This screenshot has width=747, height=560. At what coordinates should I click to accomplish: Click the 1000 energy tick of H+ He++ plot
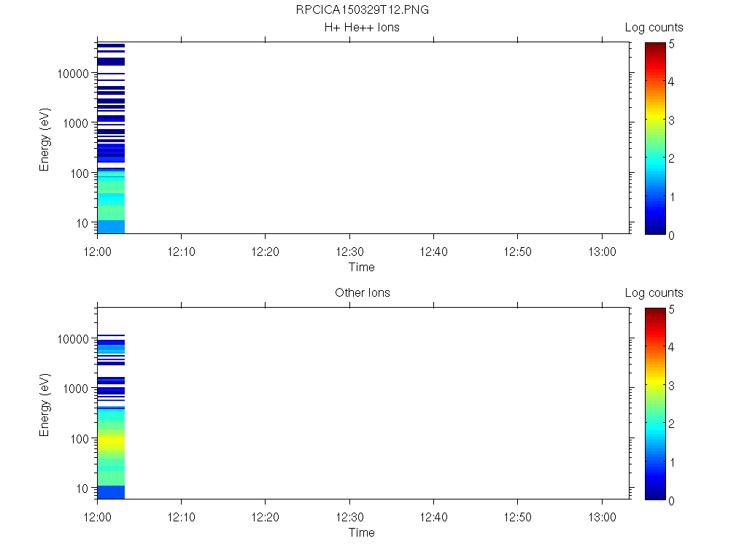click(76, 123)
